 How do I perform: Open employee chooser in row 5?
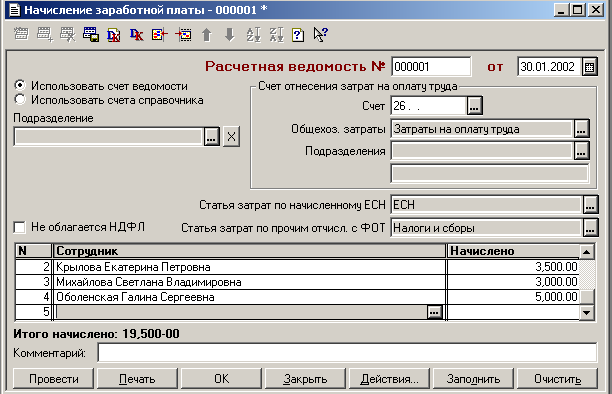[x=434, y=312]
